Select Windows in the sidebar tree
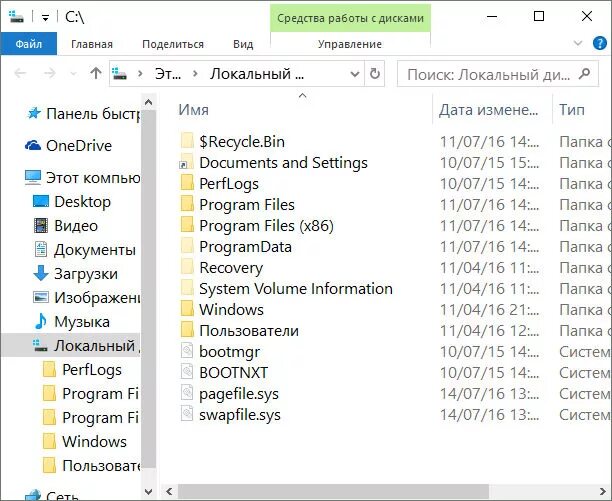 point(84,441)
